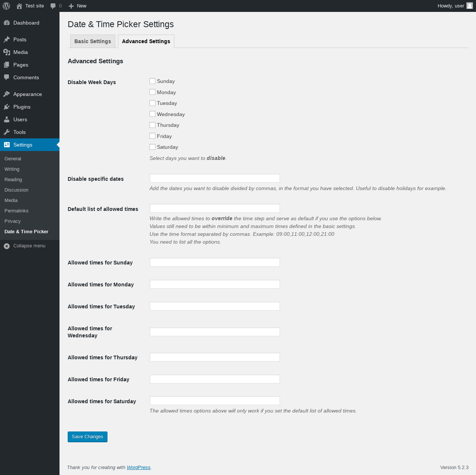Viewport: 476px width, 475px height.
Task: Click the Media library icon
Action: point(7,52)
